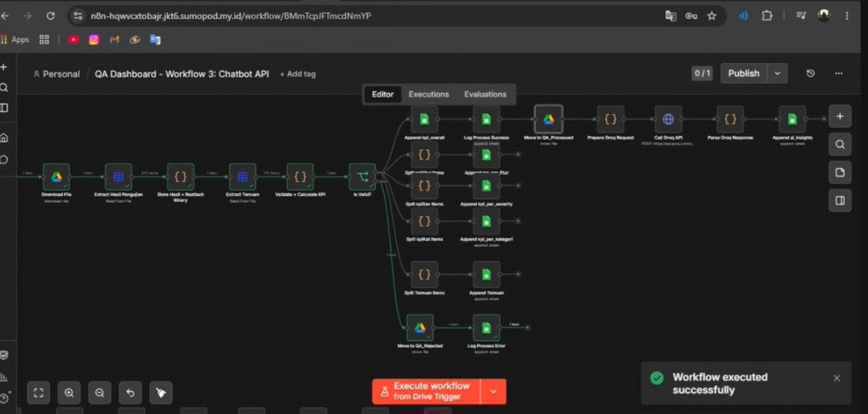
Task: Expand the Publish dropdown arrow
Action: (778, 73)
